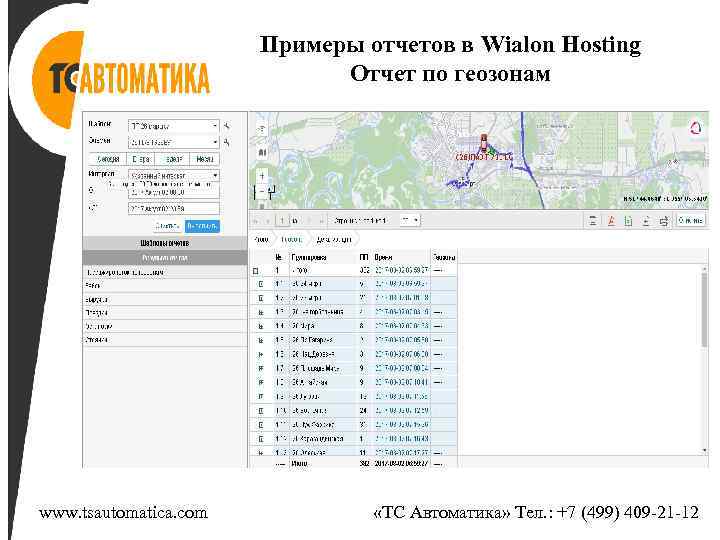Go to the previous results page
This screenshot has width=720, height=540.
pyautogui.click(x=269, y=221)
